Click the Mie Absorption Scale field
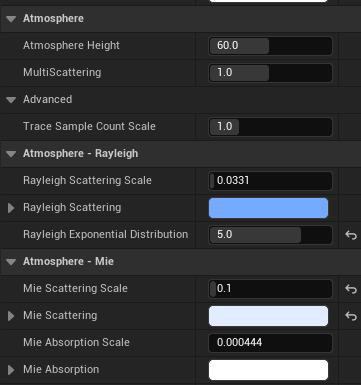Screen dimensions: 361x385 click(x=270, y=343)
